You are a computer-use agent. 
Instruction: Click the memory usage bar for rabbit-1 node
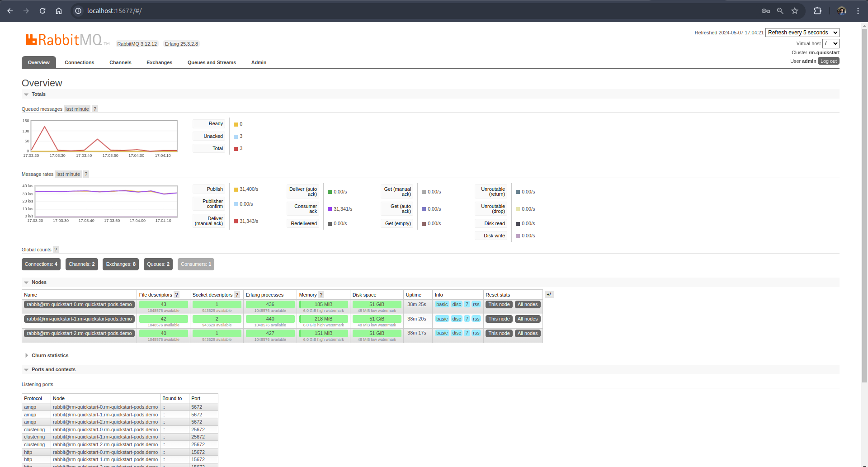[323, 319]
